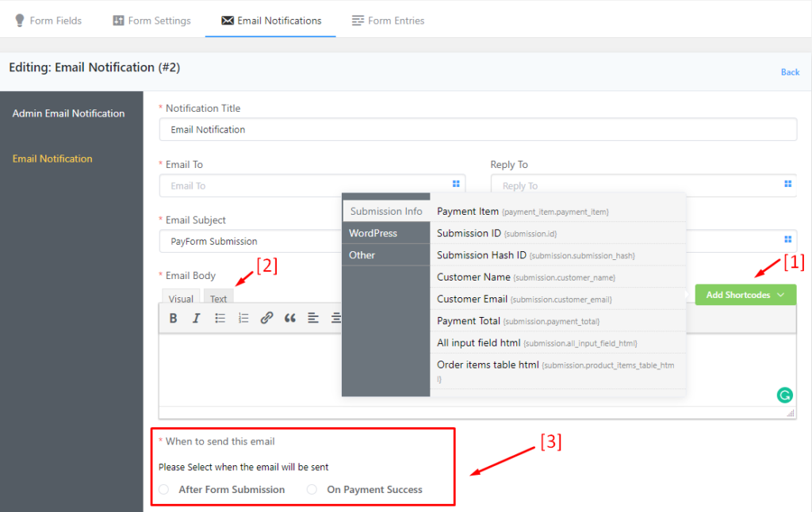812x512 pixels.
Task: Apply blockquote formatting icon
Action: pyautogui.click(x=290, y=318)
